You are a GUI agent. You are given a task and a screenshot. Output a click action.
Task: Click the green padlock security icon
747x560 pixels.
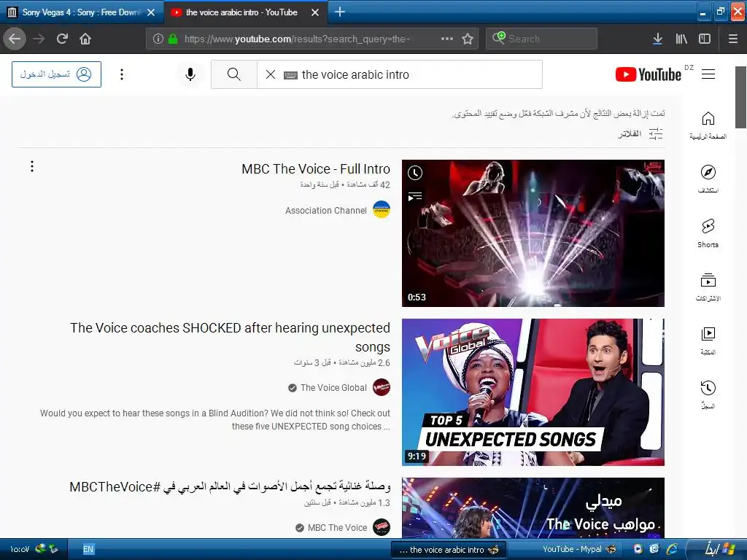pyautogui.click(x=173, y=39)
